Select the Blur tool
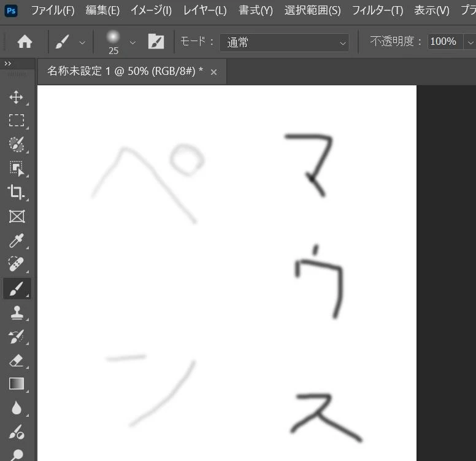Screen dimensions: 476x461 (x=17, y=408)
